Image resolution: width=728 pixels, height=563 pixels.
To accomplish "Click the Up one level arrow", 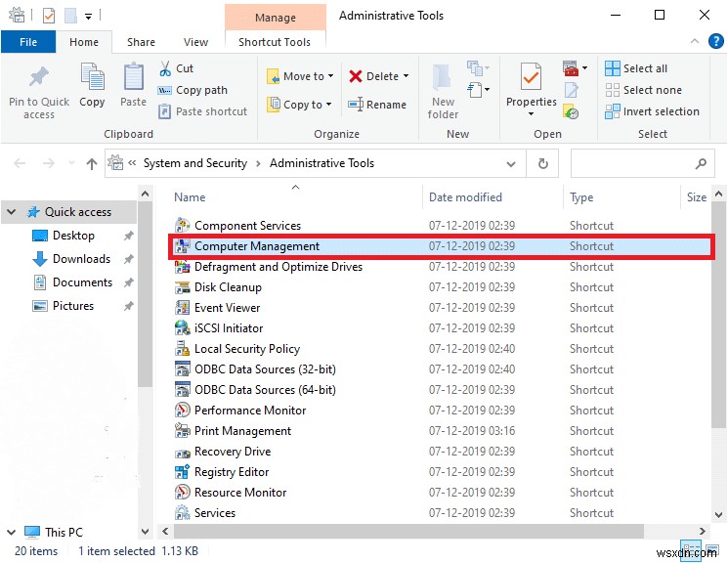I will pyautogui.click(x=92, y=163).
